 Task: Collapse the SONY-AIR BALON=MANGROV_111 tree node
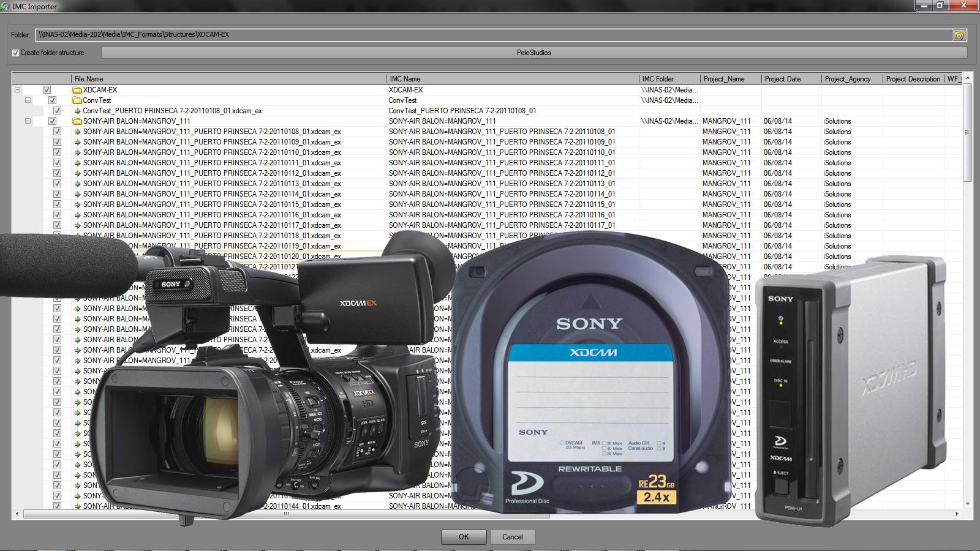point(28,121)
